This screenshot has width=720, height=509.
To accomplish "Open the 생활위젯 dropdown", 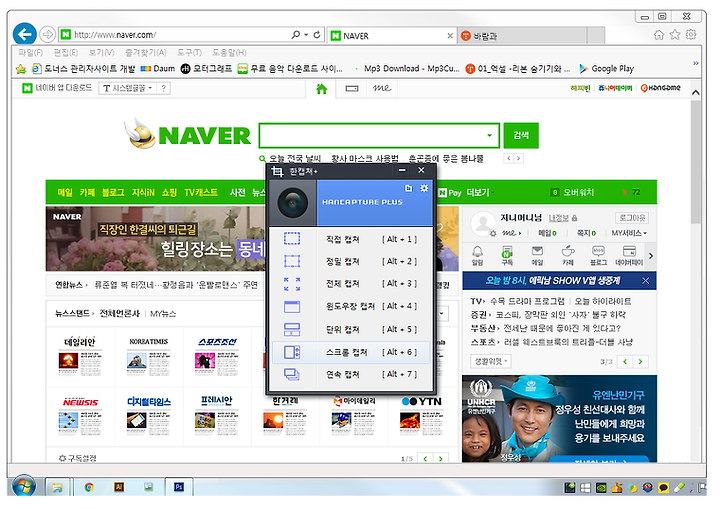I will (491, 362).
